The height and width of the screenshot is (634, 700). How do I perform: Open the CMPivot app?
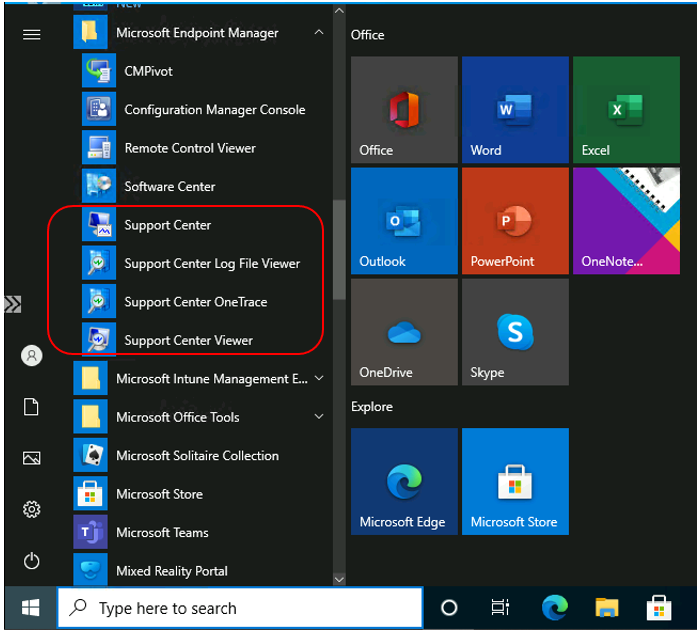pos(147,71)
